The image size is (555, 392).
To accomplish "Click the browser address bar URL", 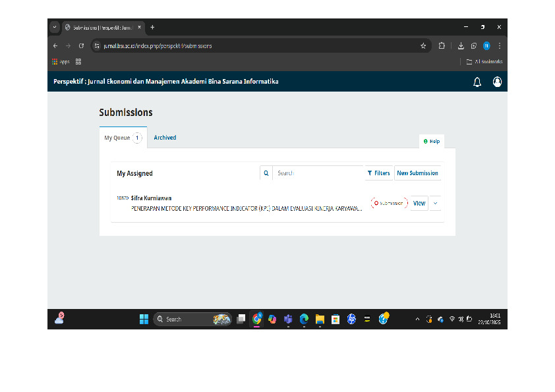I will click(x=158, y=46).
